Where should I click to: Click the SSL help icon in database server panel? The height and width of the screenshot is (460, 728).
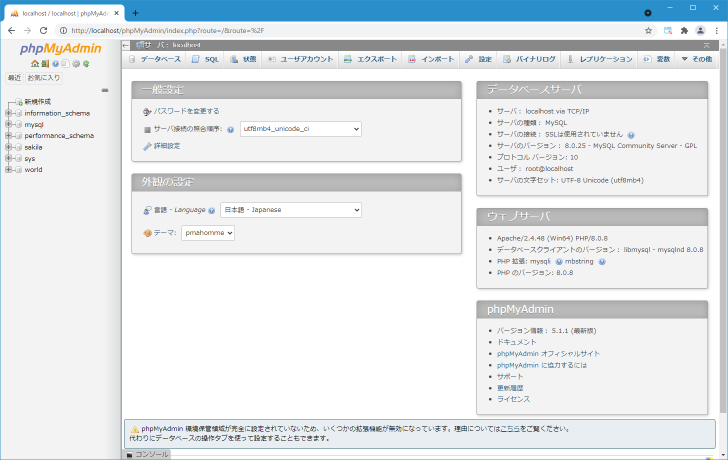coord(631,135)
